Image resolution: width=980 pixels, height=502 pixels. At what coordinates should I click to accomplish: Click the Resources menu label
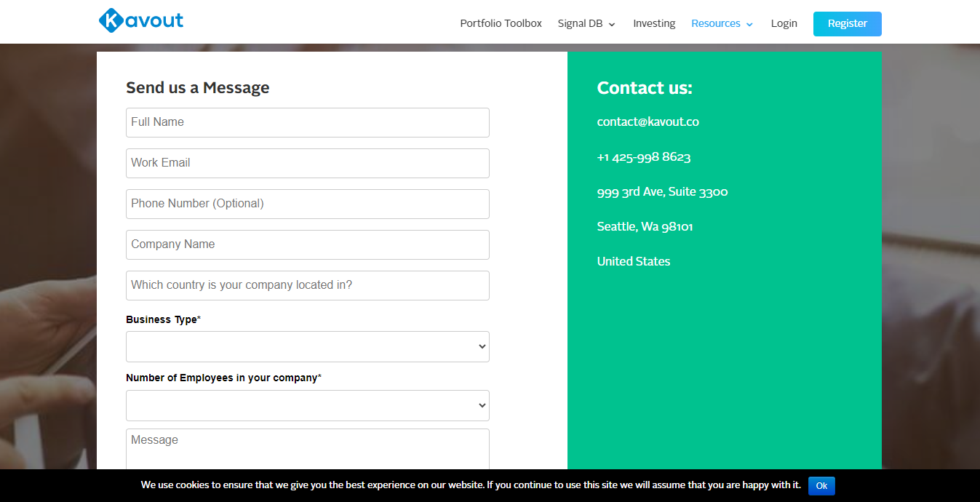point(716,23)
